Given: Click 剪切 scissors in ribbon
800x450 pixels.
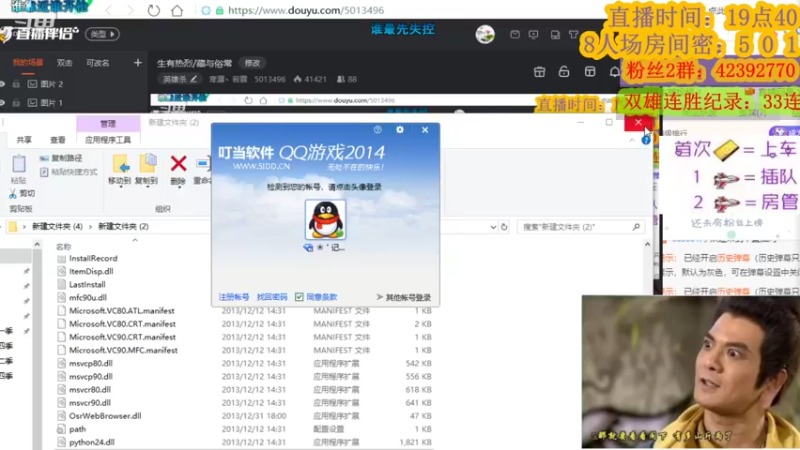Looking at the screenshot, I should coord(22,193).
